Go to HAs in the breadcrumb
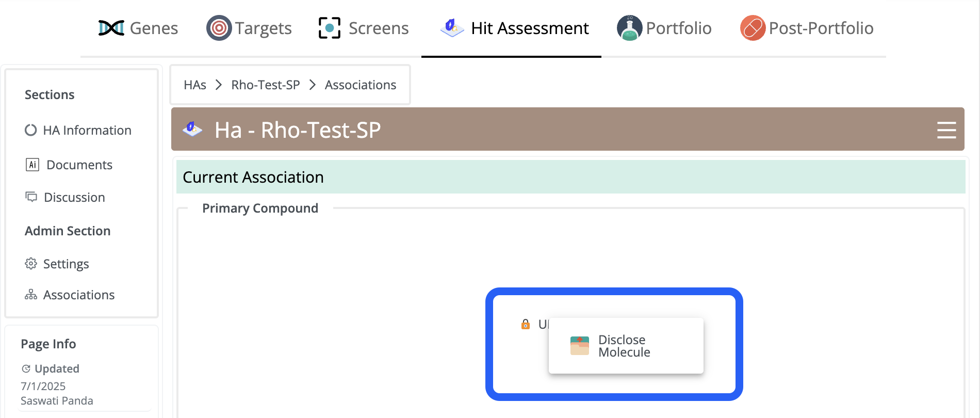This screenshot has width=980, height=418. coord(195,85)
